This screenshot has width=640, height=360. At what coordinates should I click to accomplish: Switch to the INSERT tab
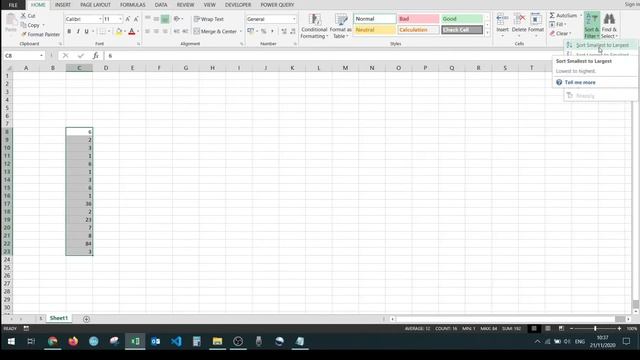(62, 5)
